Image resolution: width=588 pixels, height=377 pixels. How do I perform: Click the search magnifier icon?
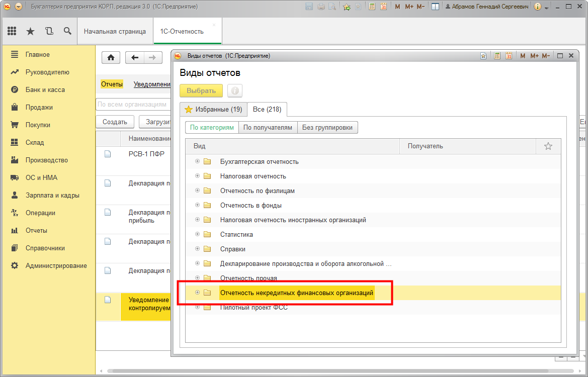(x=67, y=31)
